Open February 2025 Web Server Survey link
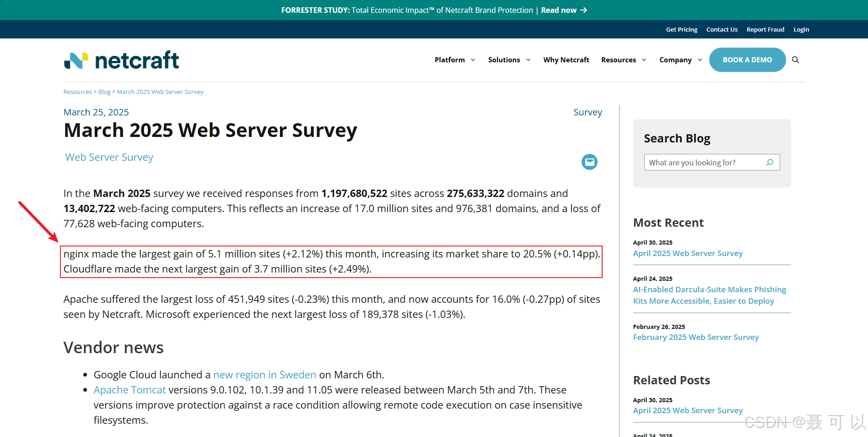868x437 pixels. point(696,337)
